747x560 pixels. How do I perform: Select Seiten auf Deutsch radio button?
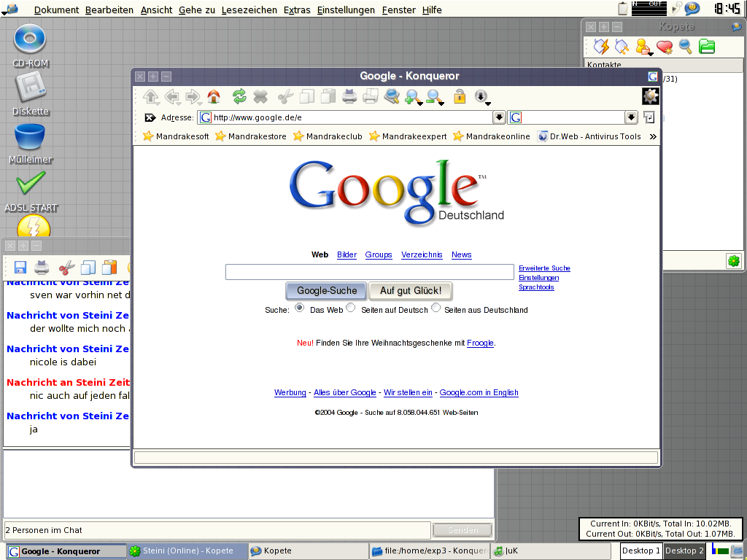coord(351,308)
